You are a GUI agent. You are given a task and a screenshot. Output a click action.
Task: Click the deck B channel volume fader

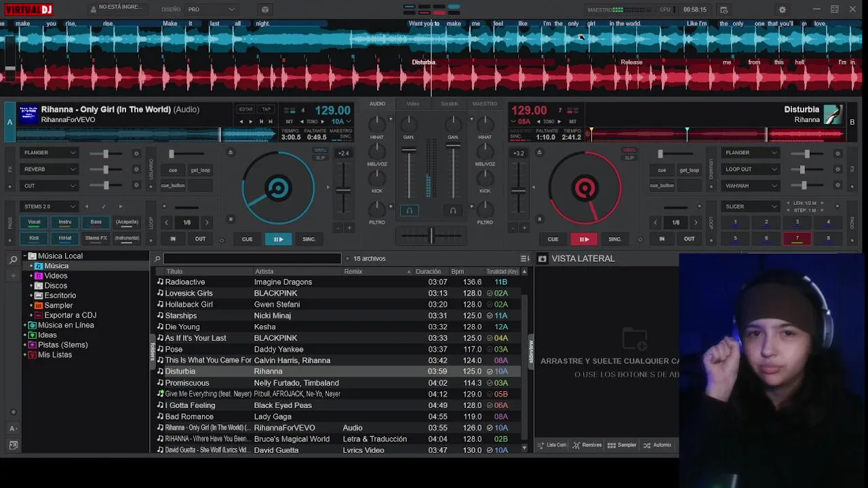[453, 145]
